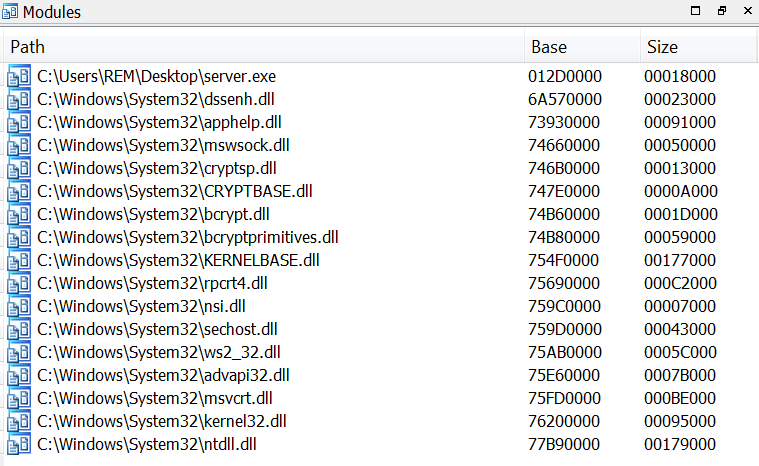Click the module icon beside KERNELBASE.dll

(x=19, y=260)
